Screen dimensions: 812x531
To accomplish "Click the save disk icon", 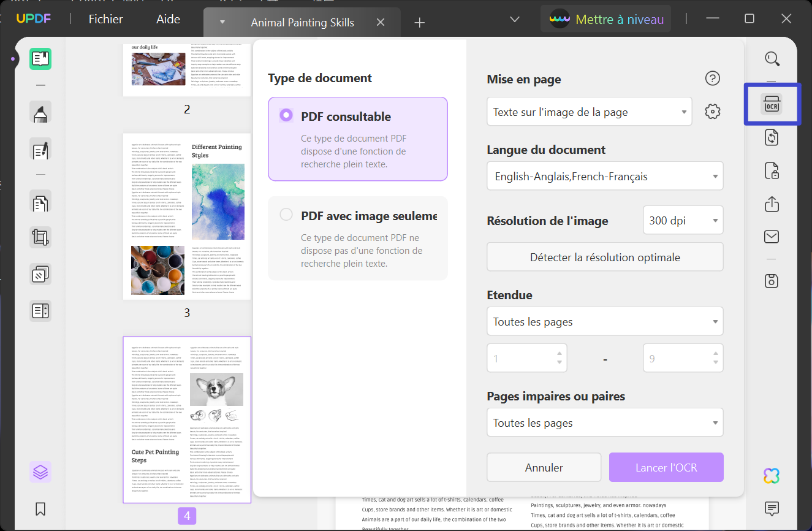I will point(772,281).
